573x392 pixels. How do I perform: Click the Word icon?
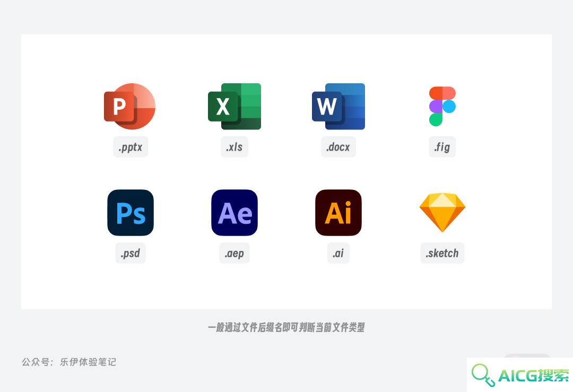[x=338, y=106]
